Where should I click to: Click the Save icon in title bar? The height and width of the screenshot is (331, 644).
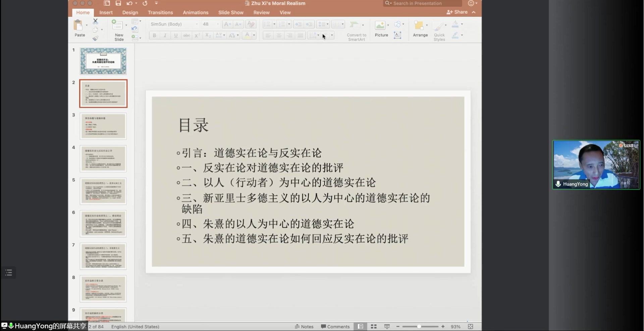coord(118,3)
